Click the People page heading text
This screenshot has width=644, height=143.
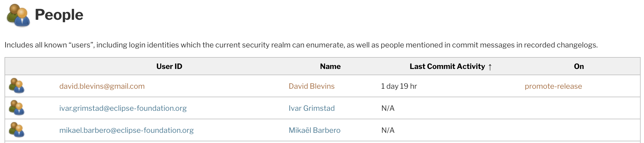[59, 15]
